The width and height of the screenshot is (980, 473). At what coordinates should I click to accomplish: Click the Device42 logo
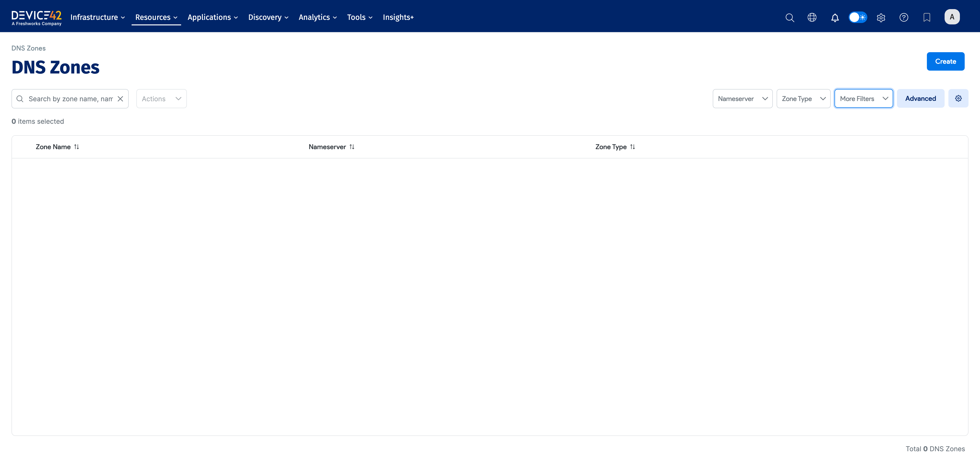37,17
